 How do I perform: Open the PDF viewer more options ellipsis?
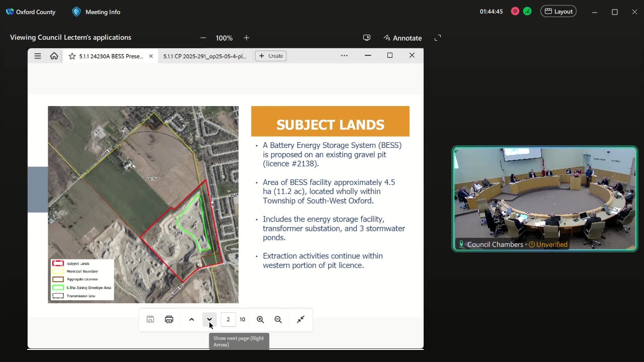coord(344,56)
